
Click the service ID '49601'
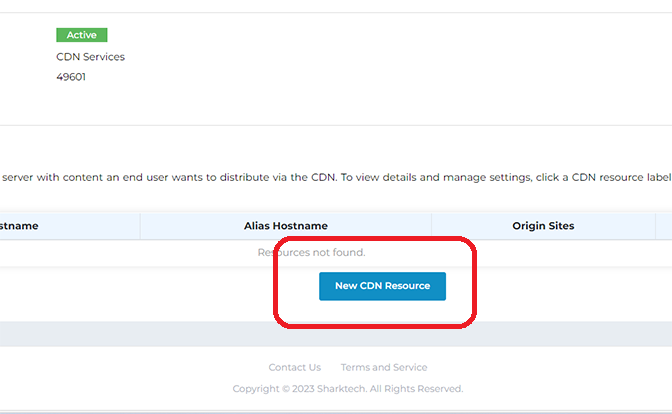71,77
